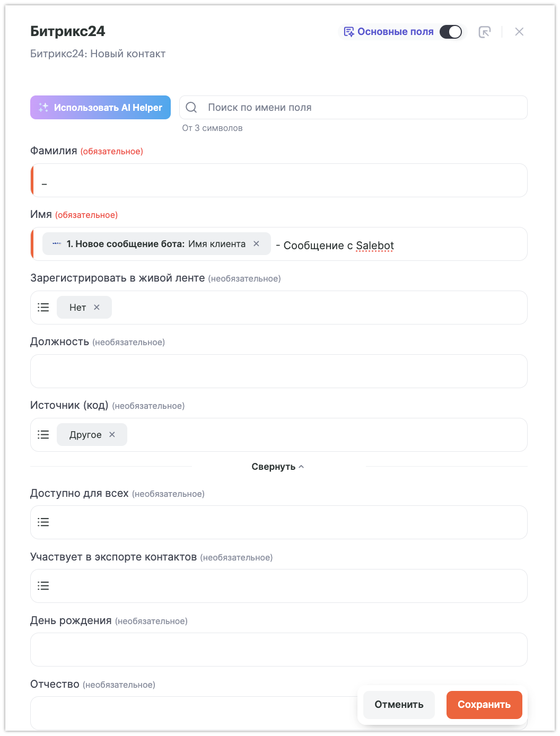Screen dimensions: 560x736
Task: Remove the 'Другое' source value
Action: click(x=112, y=435)
